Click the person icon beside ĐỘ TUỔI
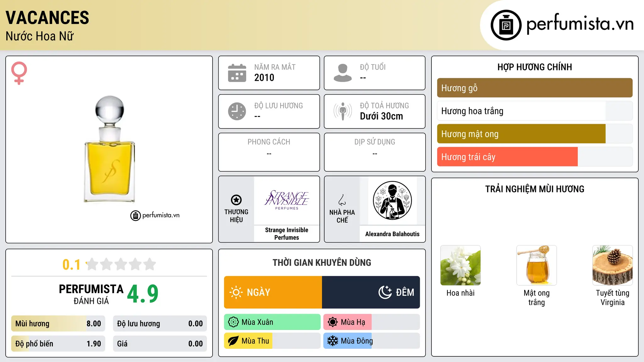 (342, 73)
